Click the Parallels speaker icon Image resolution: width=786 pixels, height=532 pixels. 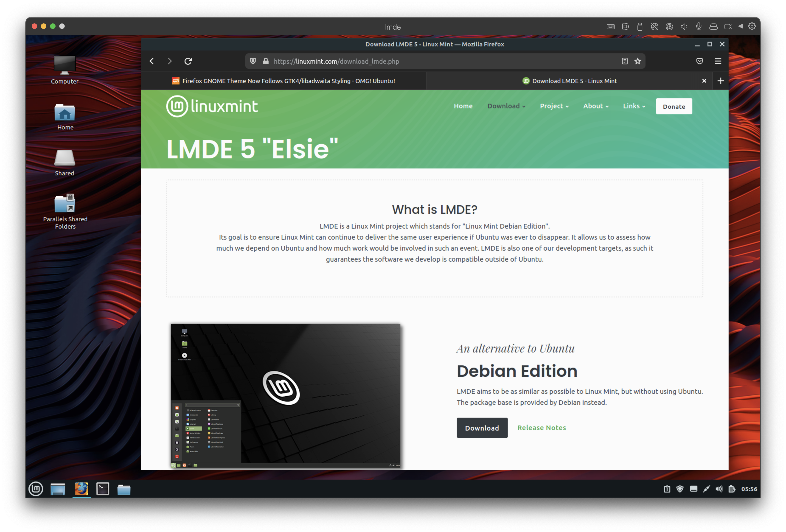(x=684, y=27)
